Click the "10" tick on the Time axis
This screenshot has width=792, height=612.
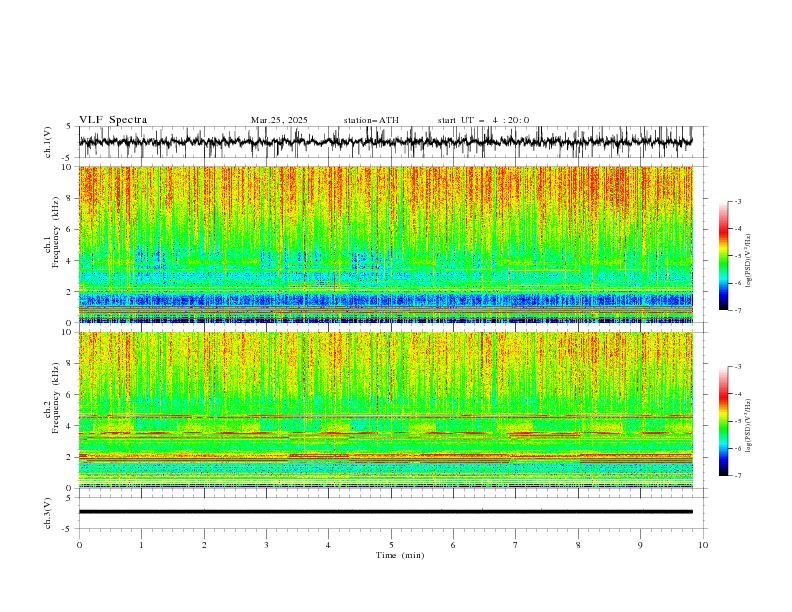click(x=703, y=545)
